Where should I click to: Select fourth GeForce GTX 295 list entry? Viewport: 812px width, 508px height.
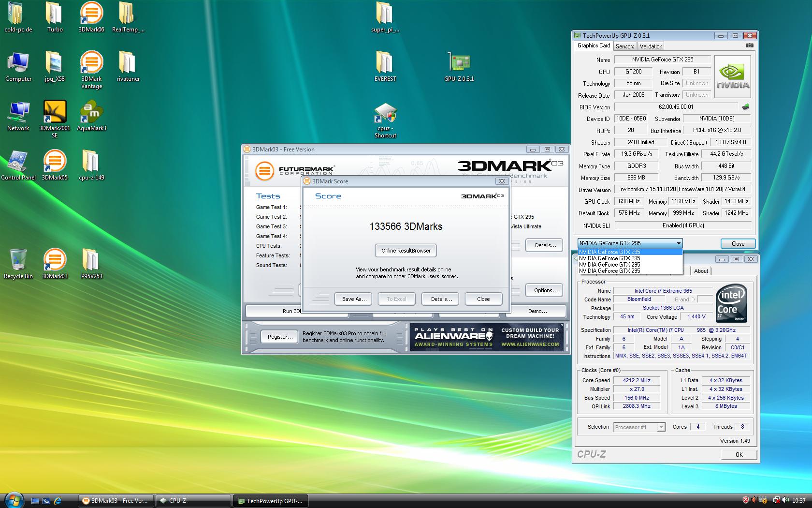tap(630, 271)
